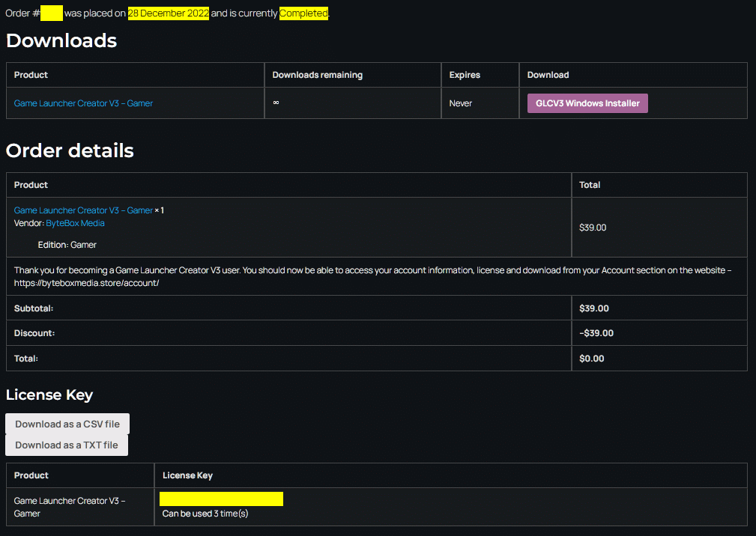Open Game Launcher Creator V3 link in Order details
The image size is (756, 536).
point(83,210)
